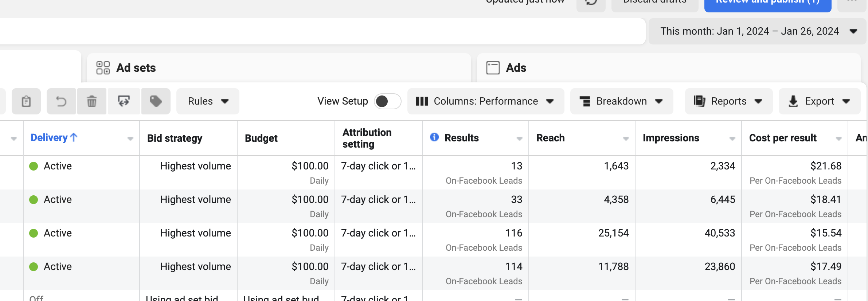Expand the Breakdown dropdown
The height and width of the screenshot is (301, 868).
[x=621, y=101]
